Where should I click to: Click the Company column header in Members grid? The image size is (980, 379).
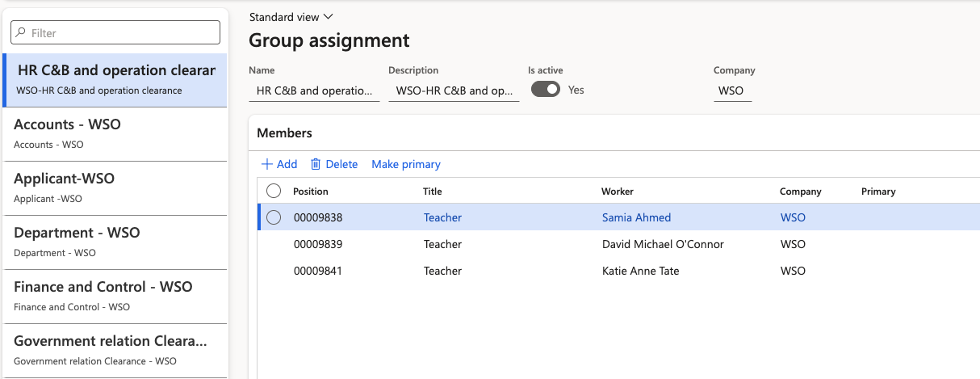[x=800, y=192]
